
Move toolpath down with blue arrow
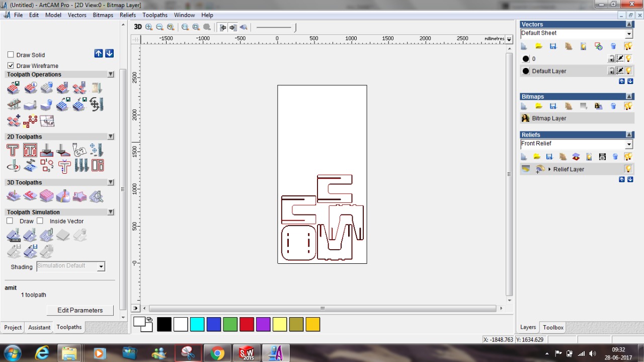pyautogui.click(x=109, y=53)
